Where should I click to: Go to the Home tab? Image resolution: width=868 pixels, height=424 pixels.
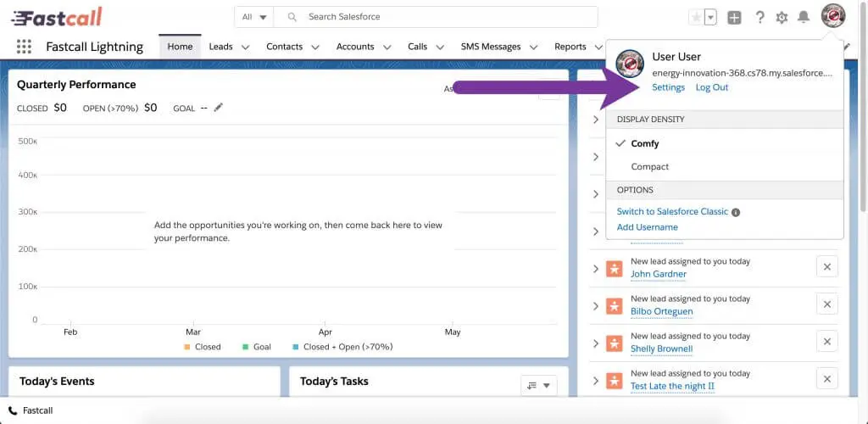click(x=180, y=47)
